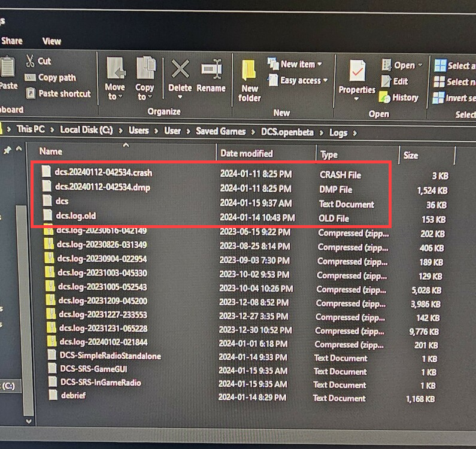Image resolution: width=476 pixels, height=449 pixels.
Task: Click the Cut scissors icon
Action: point(30,61)
